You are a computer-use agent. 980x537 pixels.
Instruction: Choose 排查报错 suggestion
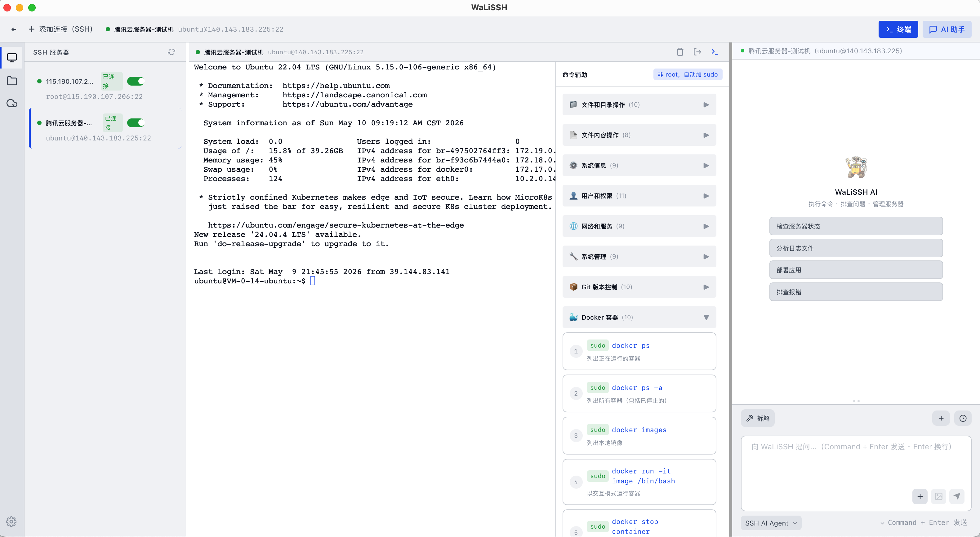pos(856,292)
